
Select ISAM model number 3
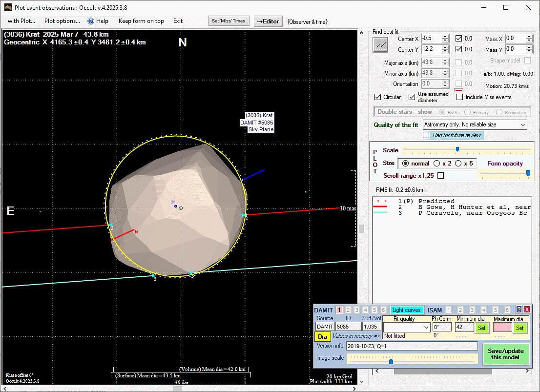(x=472, y=310)
